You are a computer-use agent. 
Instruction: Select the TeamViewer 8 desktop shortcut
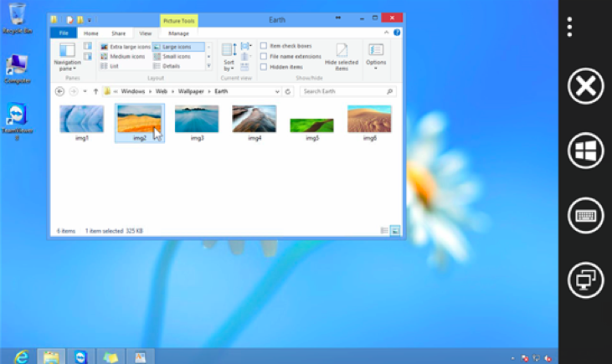coord(18,121)
